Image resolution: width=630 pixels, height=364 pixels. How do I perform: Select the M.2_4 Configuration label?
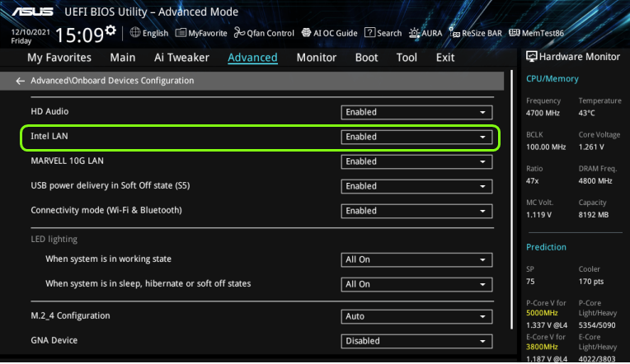tap(70, 315)
